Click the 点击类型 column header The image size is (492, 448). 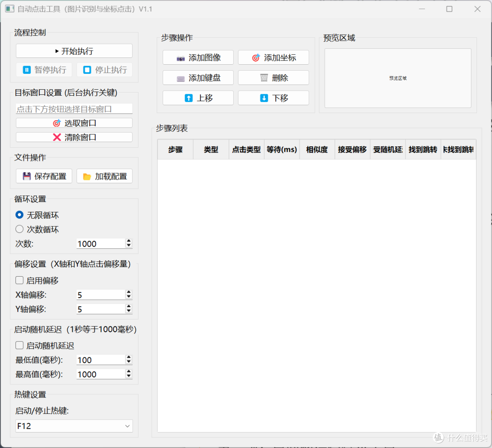click(x=246, y=149)
